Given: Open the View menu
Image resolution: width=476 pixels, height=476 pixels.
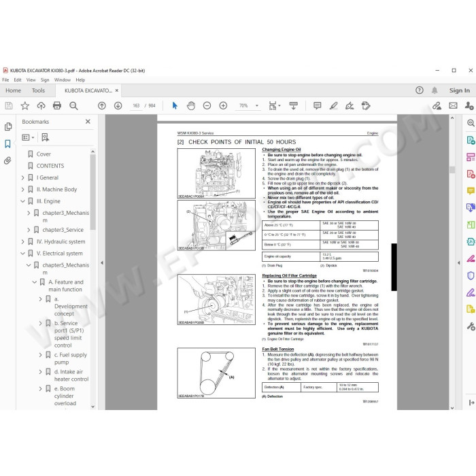Looking at the screenshot, I should tap(31, 80).
